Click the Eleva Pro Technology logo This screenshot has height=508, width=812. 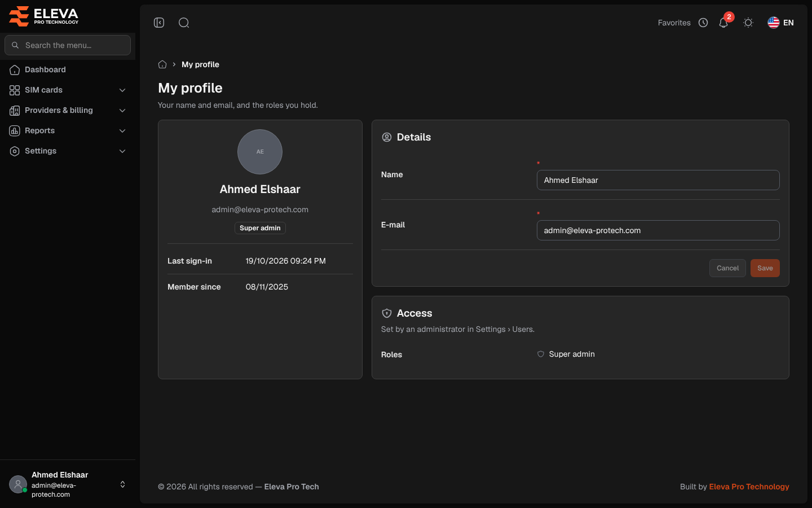pyautogui.click(x=43, y=16)
